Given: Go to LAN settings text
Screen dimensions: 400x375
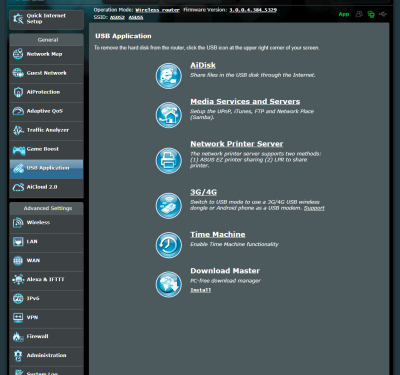Looking at the screenshot, I should (x=32, y=241).
